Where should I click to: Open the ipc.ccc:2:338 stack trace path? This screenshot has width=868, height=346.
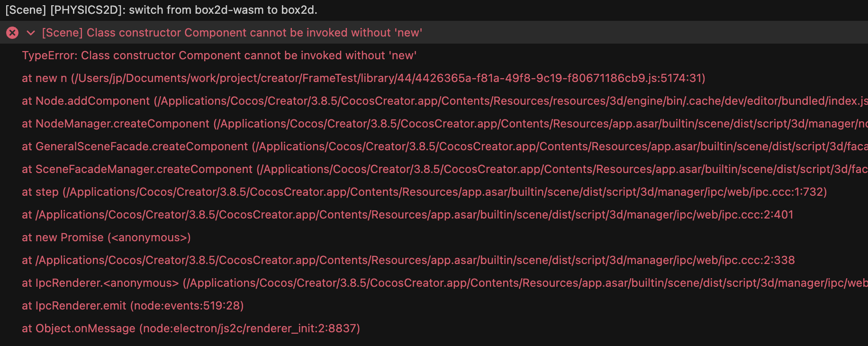click(x=415, y=260)
